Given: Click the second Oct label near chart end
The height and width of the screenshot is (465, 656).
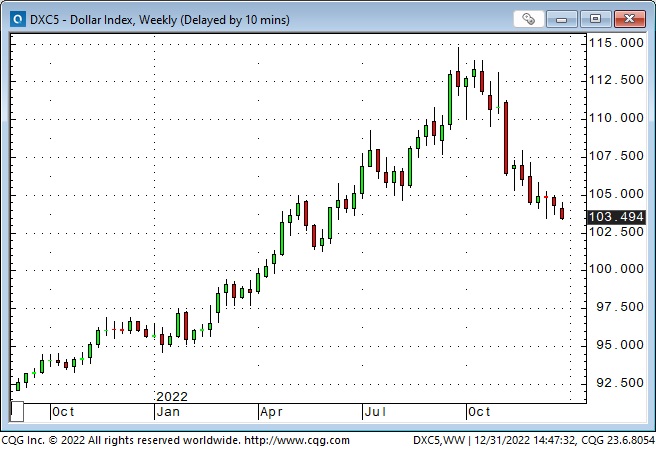Looking at the screenshot, I should pos(479,412).
